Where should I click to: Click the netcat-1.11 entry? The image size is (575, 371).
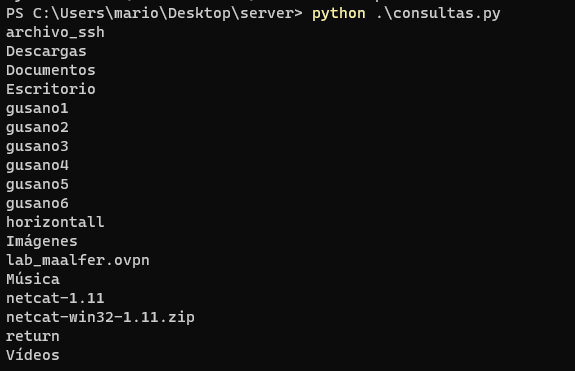(55, 298)
